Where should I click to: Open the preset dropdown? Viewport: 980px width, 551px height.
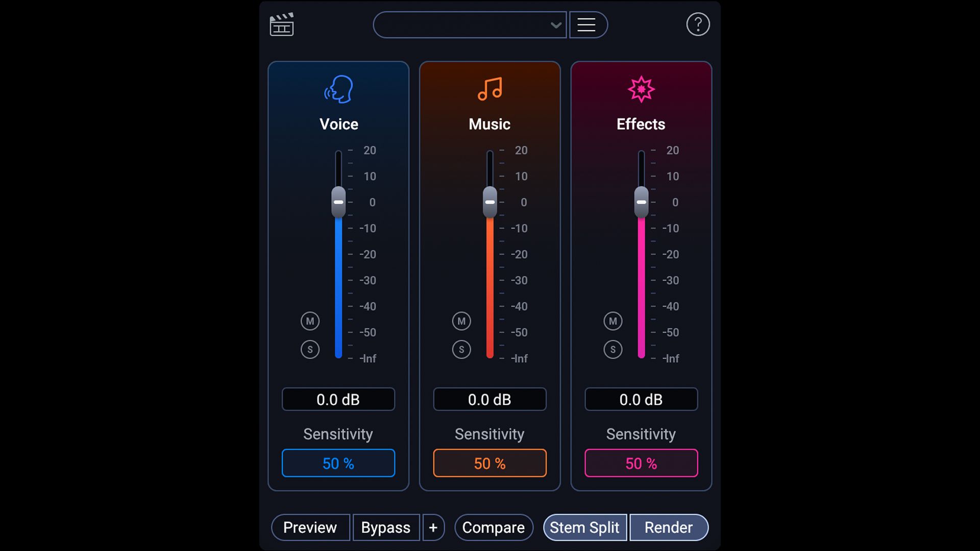tap(469, 24)
